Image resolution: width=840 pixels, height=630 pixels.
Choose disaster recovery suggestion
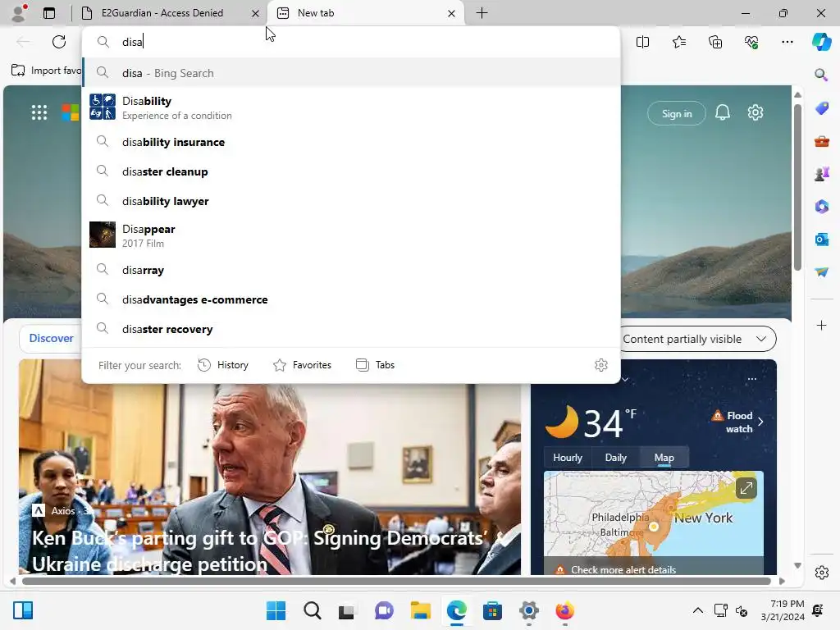point(351,328)
